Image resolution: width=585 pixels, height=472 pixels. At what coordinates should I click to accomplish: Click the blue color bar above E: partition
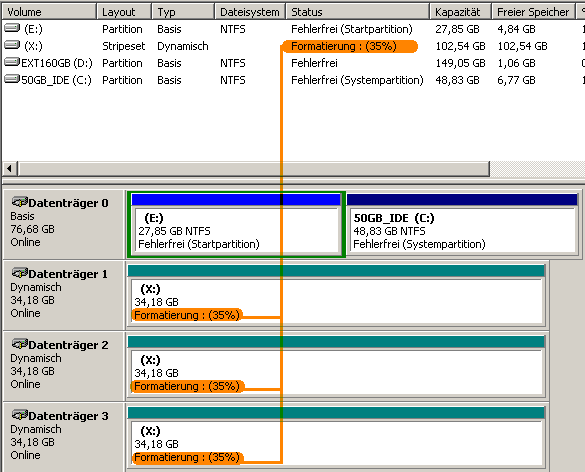[236, 200]
